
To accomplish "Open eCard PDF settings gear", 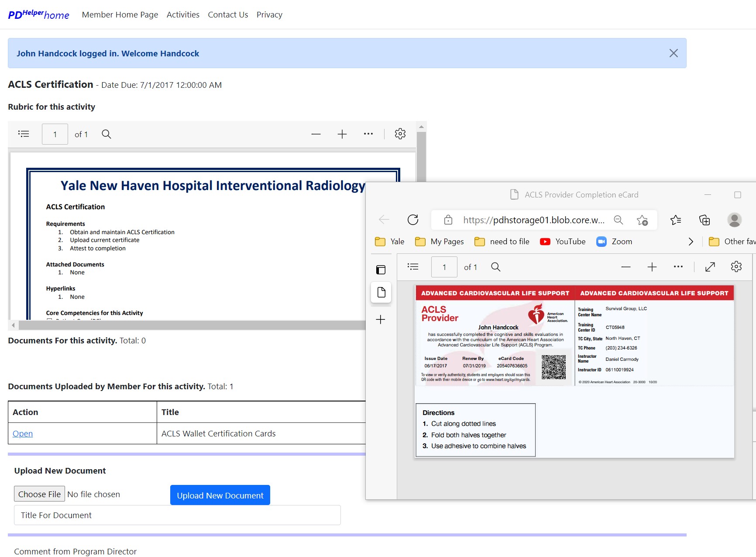I will tap(736, 266).
